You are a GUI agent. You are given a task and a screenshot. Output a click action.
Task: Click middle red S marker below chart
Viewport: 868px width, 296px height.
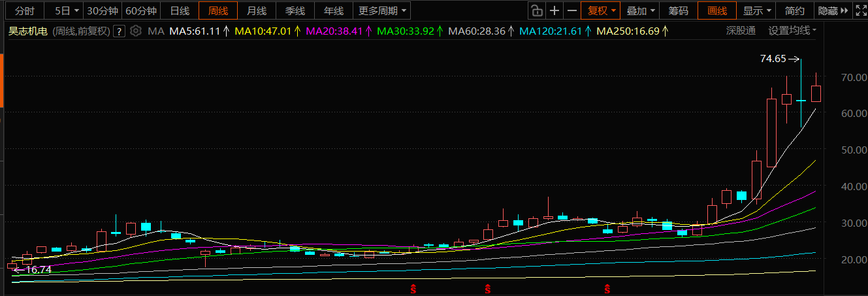487,288
